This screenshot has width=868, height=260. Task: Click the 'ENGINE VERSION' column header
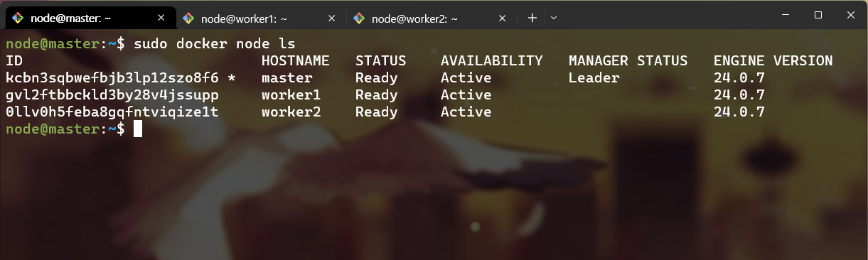pyautogui.click(x=773, y=61)
